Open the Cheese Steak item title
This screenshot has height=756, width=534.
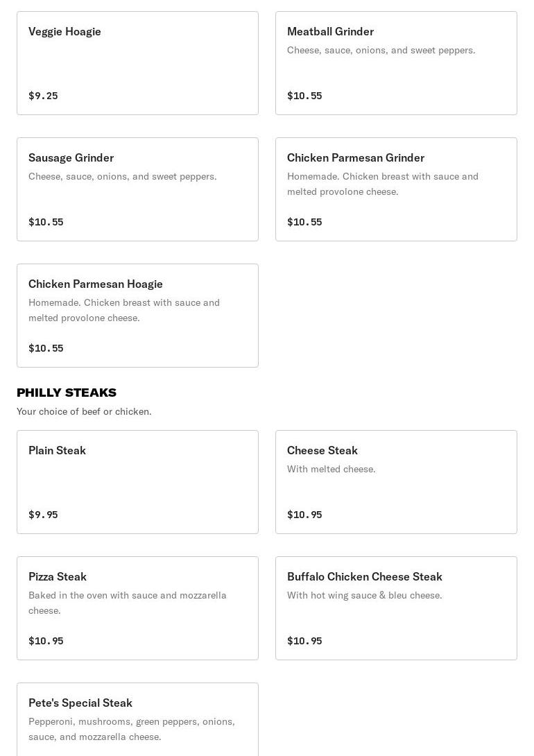click(322, 451)
